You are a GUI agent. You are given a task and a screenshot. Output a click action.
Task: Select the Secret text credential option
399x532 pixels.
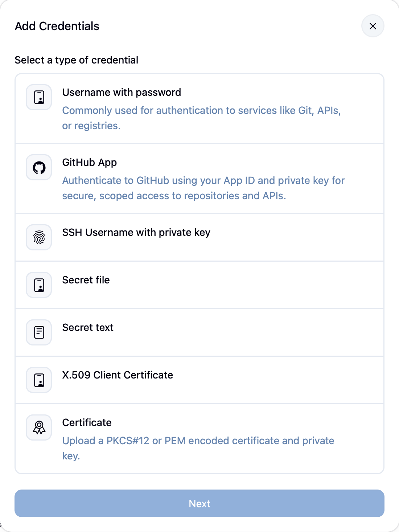199,332
